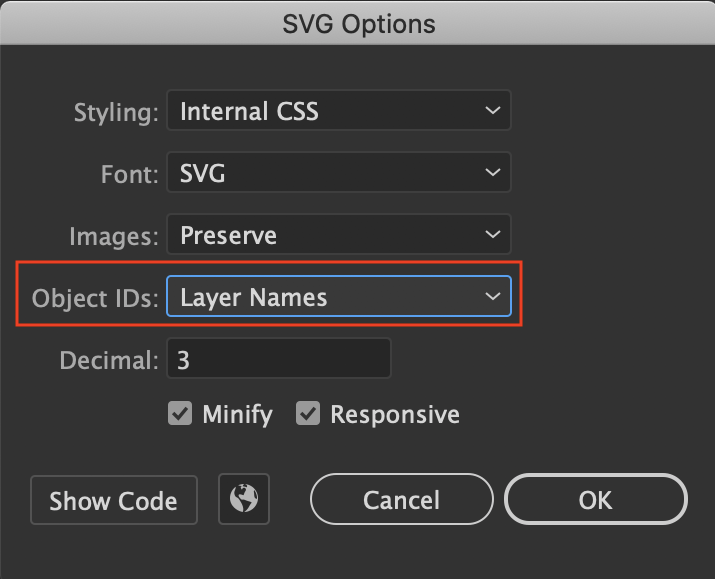
Task: Uncheck the Minify checkbox
Action: (x=180, y=414)
